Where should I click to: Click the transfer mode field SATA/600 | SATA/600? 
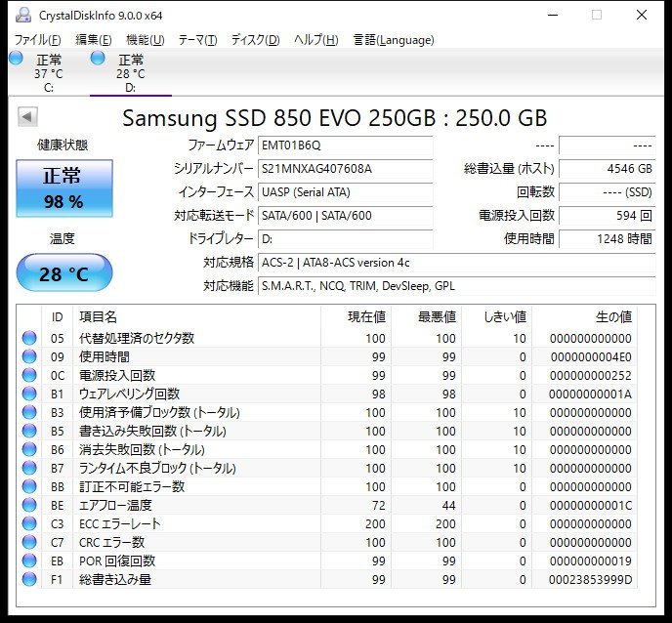click(345, 216)
